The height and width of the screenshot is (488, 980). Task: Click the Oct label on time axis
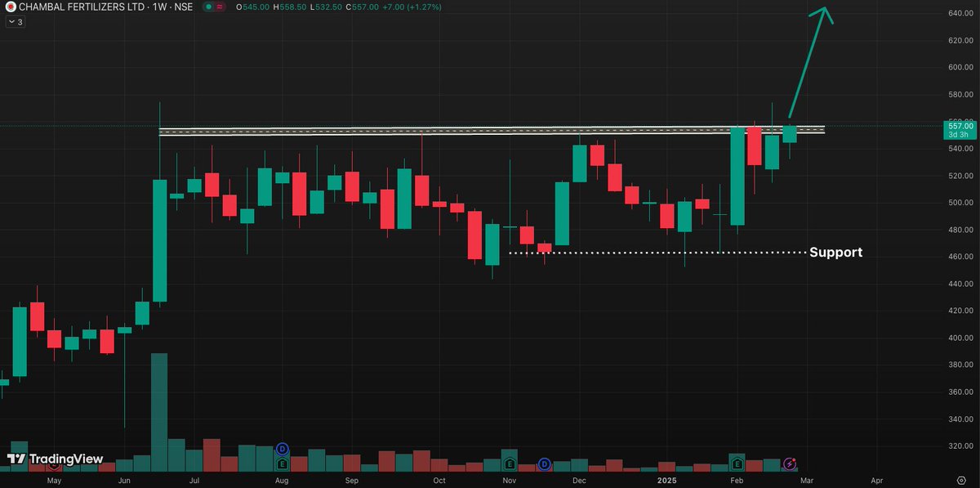pos(440,480)
